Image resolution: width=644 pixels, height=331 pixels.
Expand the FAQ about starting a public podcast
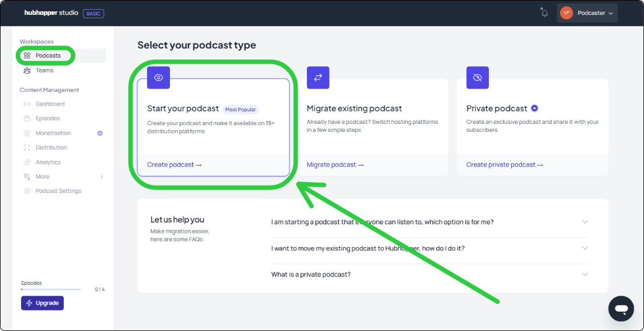tap(430, 222)
